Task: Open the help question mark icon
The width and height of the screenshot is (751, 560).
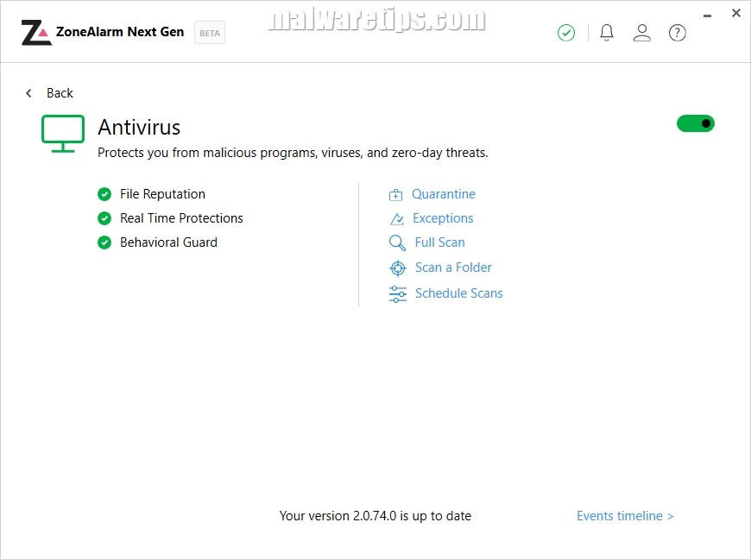Action: pos(678,33)
